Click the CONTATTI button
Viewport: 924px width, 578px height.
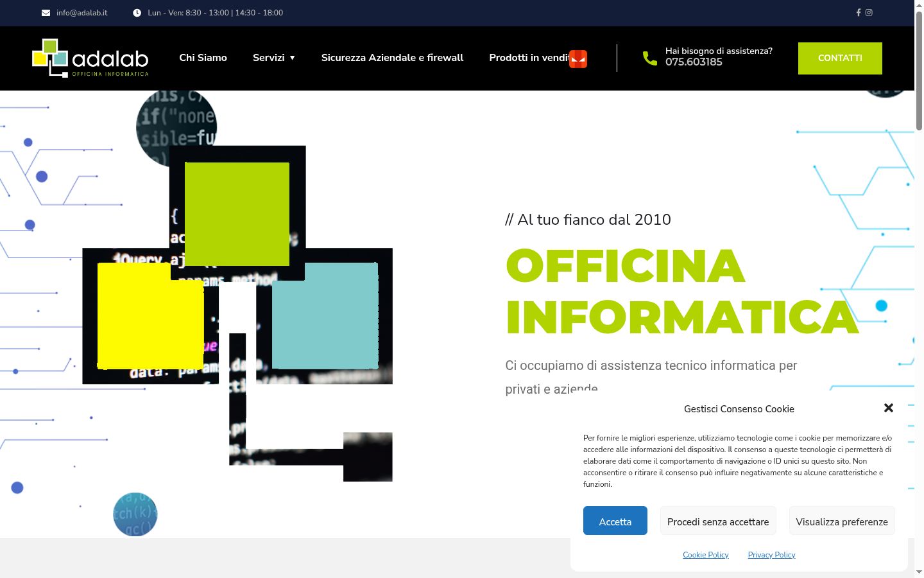tap(840, 58)
